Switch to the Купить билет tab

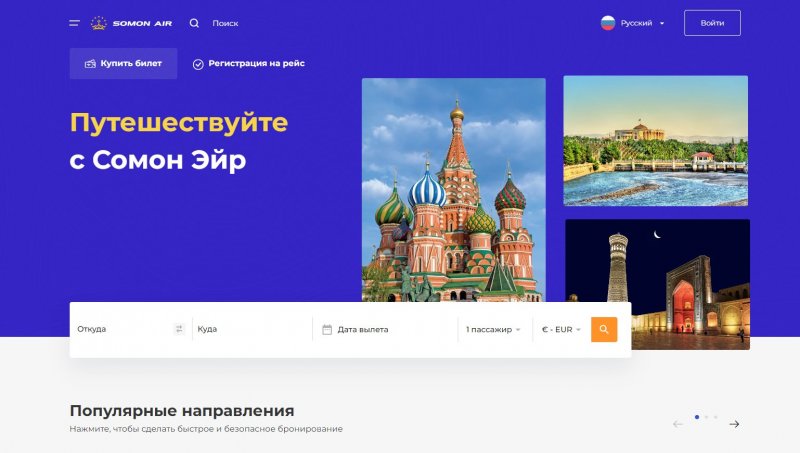tap(123, 63)
